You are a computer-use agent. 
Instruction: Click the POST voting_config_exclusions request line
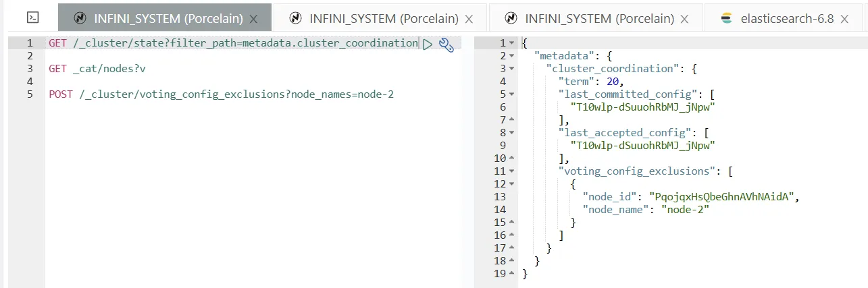point(221,94)
